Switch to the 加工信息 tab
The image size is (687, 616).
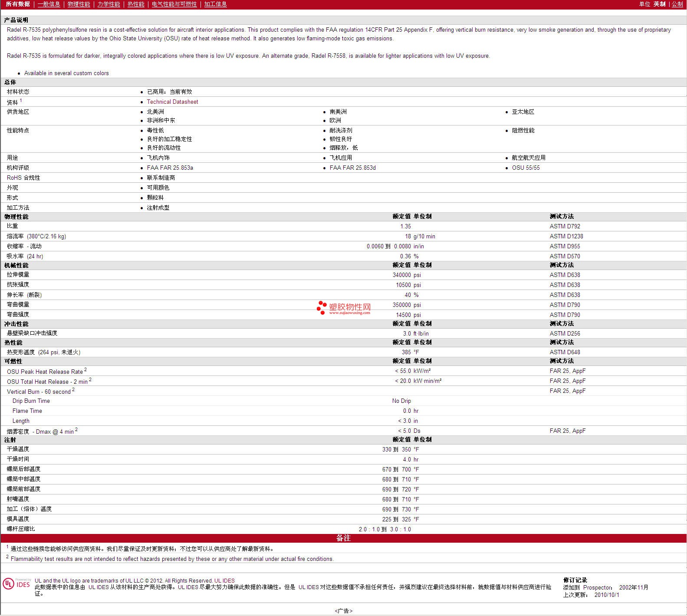[215, 4]
